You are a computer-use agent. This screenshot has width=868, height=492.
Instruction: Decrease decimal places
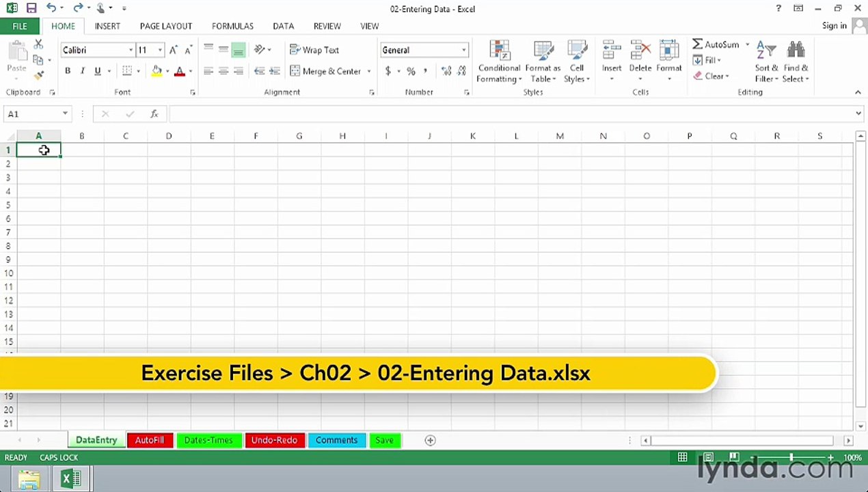(x=461, y=71)
